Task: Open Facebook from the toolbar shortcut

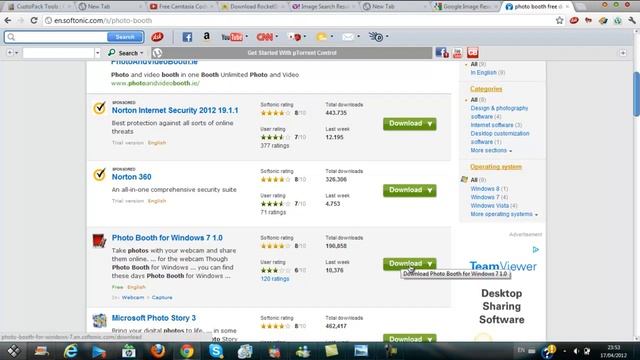Action: click(187, 37)
